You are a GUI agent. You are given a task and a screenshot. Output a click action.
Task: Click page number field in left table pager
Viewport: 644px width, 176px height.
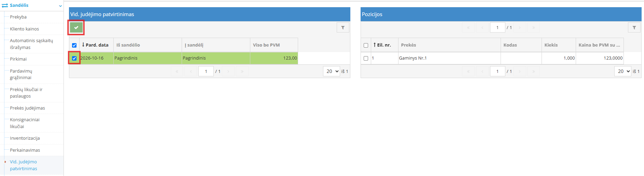[206, 71]
